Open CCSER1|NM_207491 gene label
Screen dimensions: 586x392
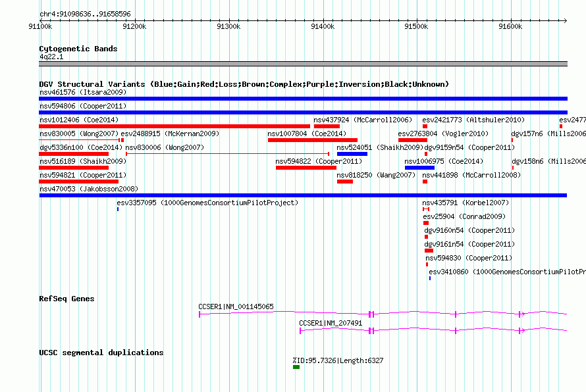click(331, 323)
